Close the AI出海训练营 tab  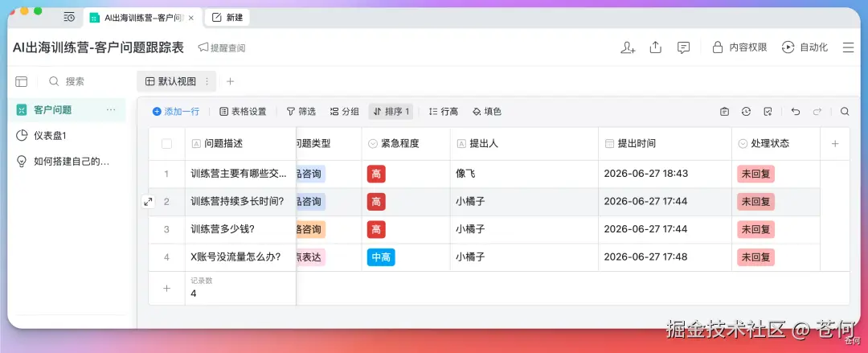pos(191,18)
